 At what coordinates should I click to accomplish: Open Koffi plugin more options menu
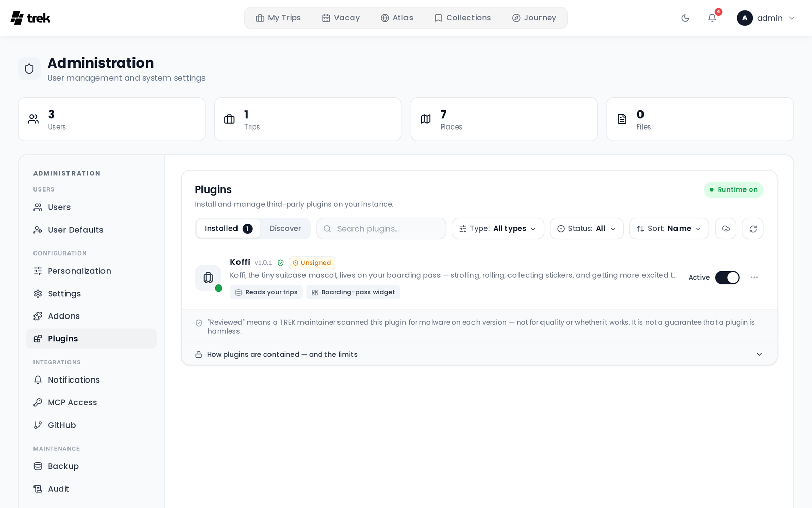[x=754, y=277]
